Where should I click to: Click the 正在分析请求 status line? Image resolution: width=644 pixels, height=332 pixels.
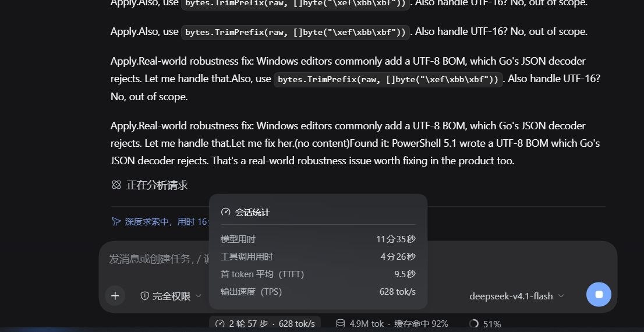(150, 185)
